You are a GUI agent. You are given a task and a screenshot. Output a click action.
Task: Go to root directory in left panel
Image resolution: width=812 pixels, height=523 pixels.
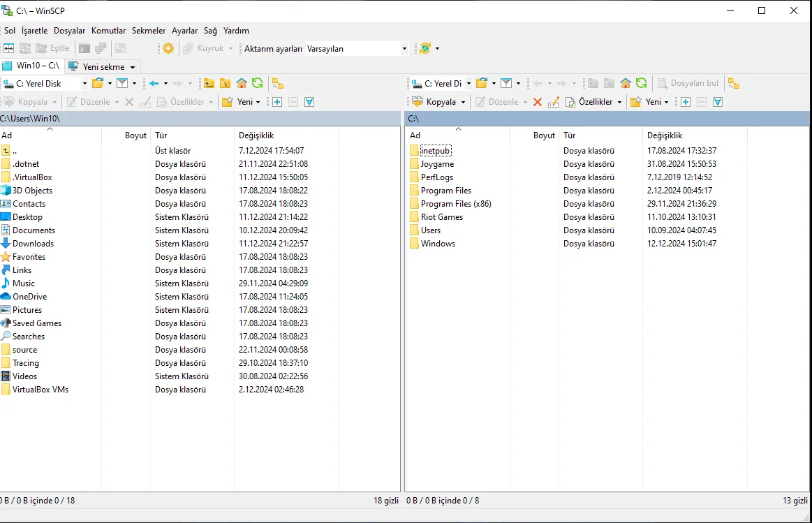[225, 83]
